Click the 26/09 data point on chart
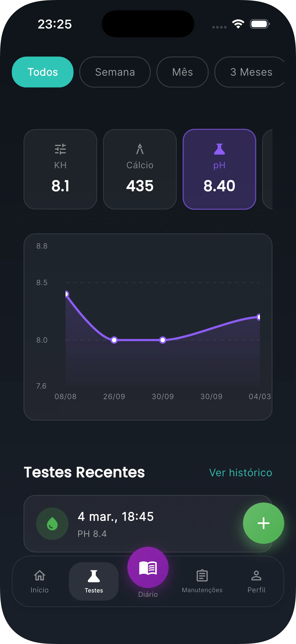This screenshot has height=644, width=296. (114, 340)
